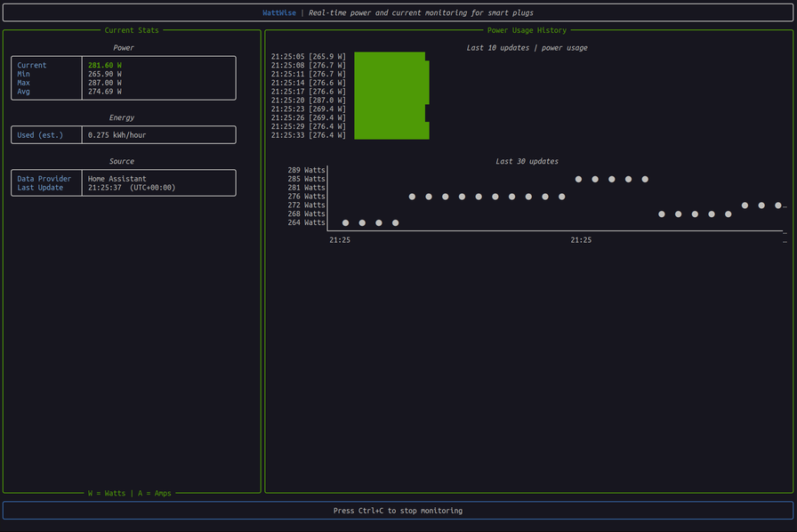Click the Avg power value 274.69 W

pyautogui.click(x=105, y=92)
